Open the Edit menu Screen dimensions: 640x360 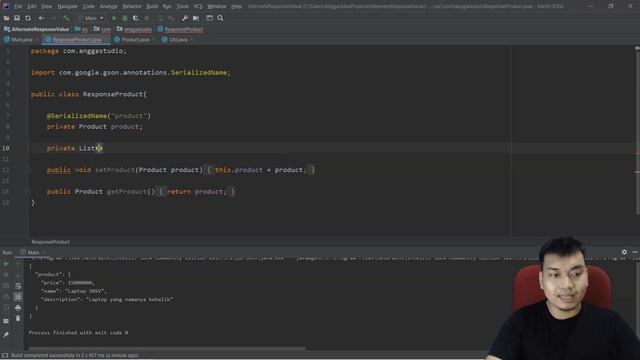point(31,6)
